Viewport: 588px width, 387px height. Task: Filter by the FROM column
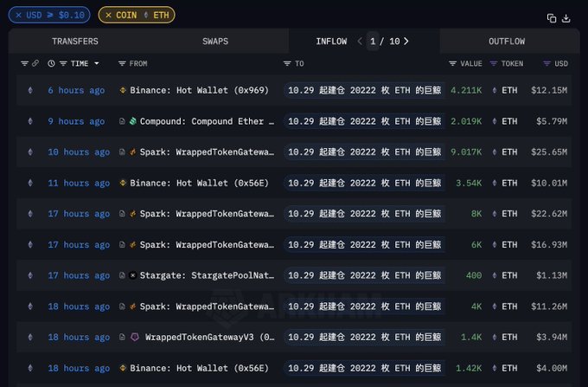pyautogui.click(x=122, y=63)
